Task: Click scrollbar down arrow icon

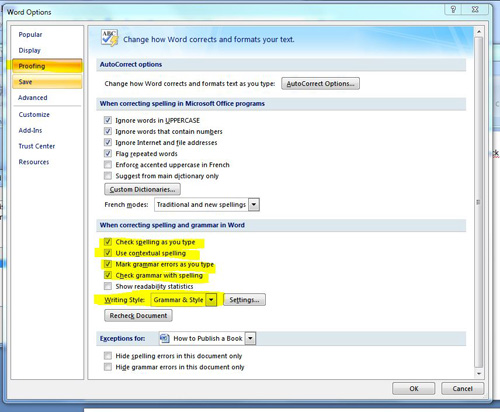Action: (x=479, y=374)
